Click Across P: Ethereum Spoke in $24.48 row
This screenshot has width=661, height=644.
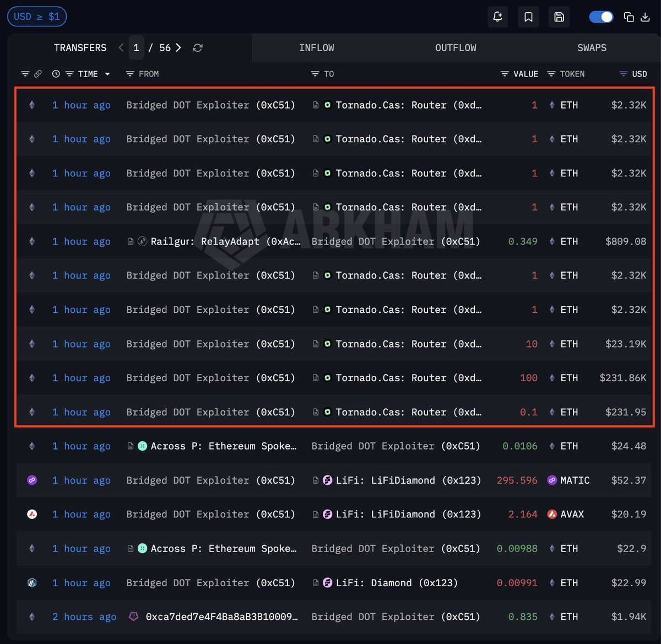coord(223,446)
